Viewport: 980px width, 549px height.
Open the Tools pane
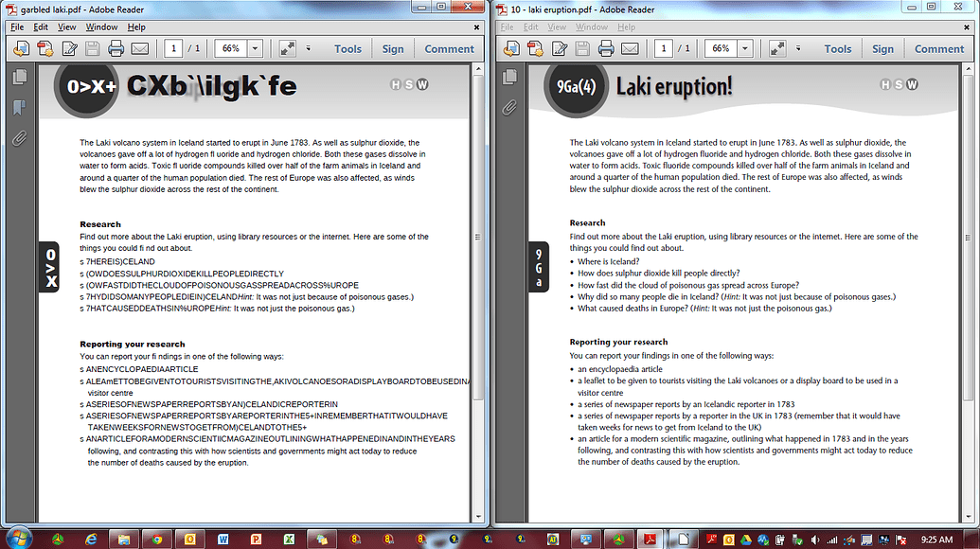pos(347,48)
